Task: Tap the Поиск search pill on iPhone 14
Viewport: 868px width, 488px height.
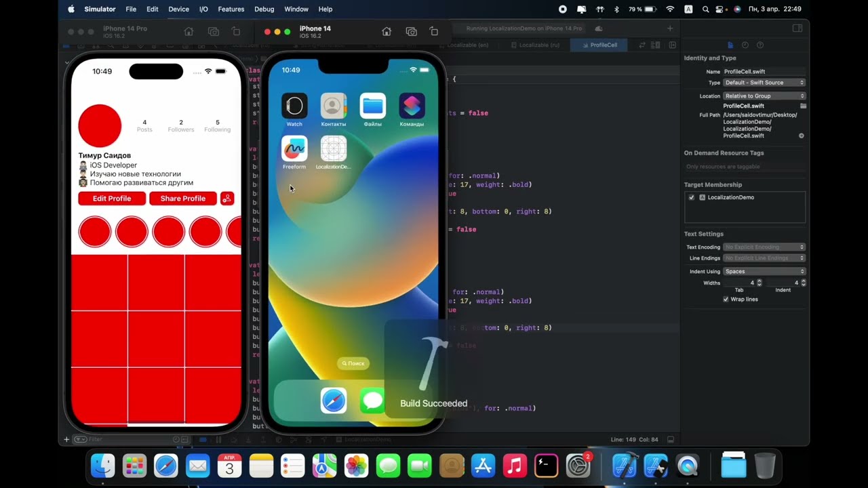Action: (353, 363)
